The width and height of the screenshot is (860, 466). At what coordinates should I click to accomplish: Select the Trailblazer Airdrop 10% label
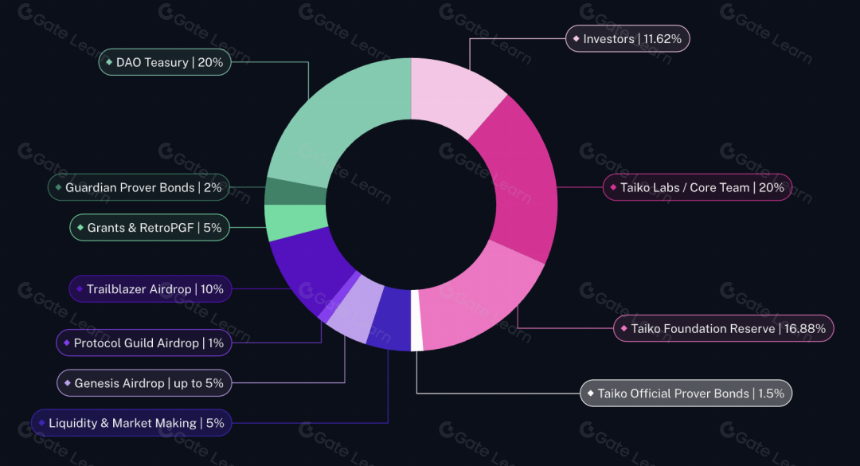point(150,289)
